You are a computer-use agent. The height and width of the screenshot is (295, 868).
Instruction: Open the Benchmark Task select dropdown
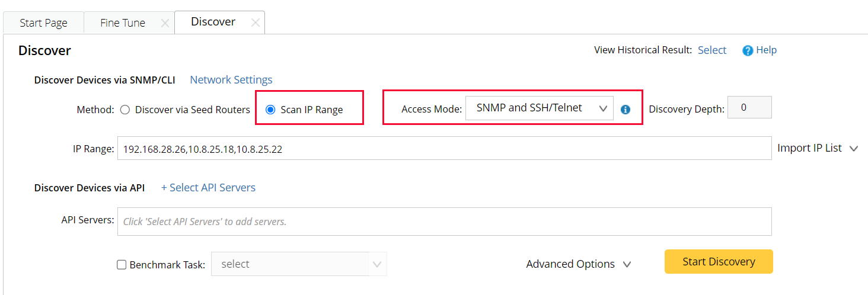click(299, 264)
